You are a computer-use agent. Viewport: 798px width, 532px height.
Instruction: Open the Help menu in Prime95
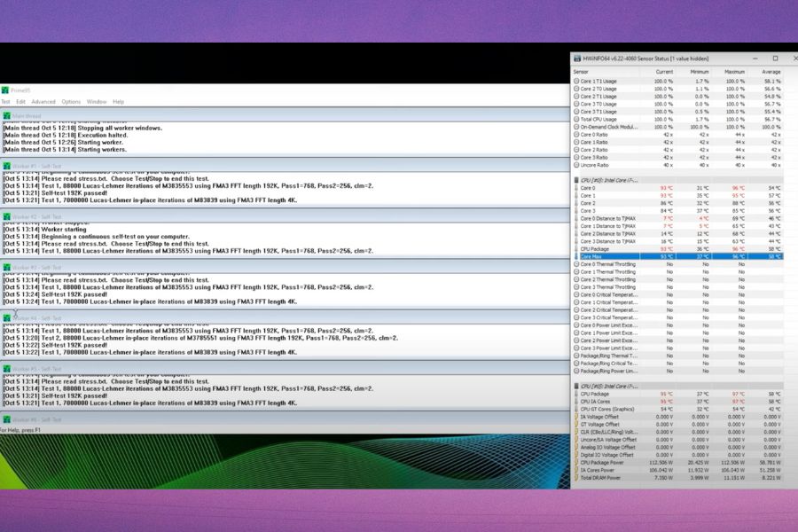point(118,102)
